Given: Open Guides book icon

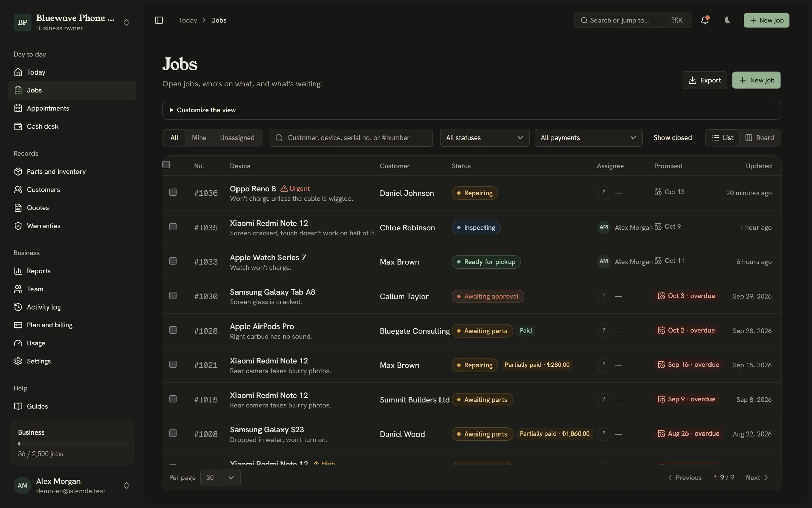Looking at the screenshot, I should (18, 406).
